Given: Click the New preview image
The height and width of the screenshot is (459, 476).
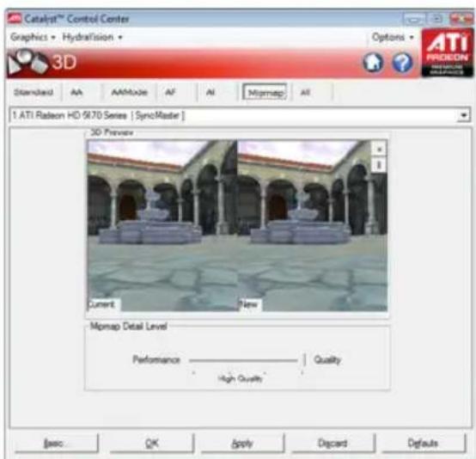Looking at the screenshot, I should pos(313,225).
